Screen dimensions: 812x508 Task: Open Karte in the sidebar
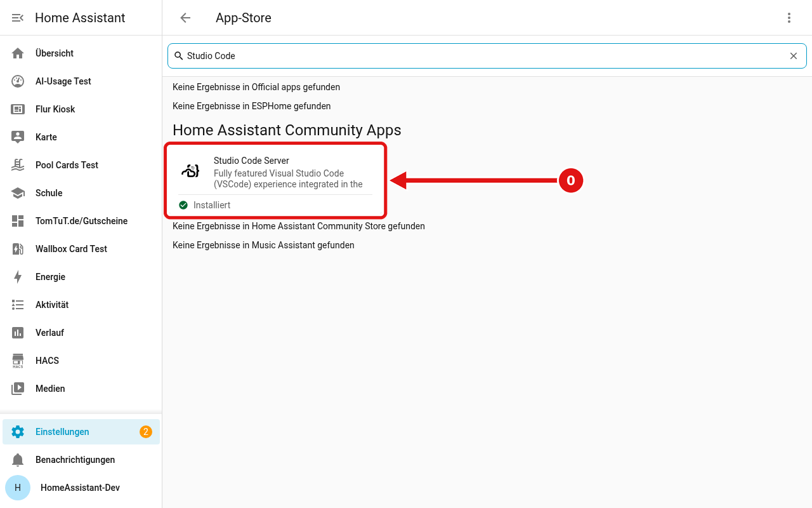(81, 137)
